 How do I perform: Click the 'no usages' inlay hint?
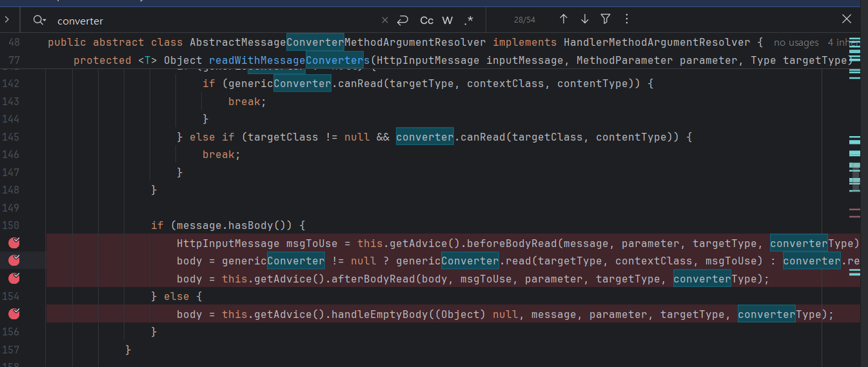(x=796, y=43)
